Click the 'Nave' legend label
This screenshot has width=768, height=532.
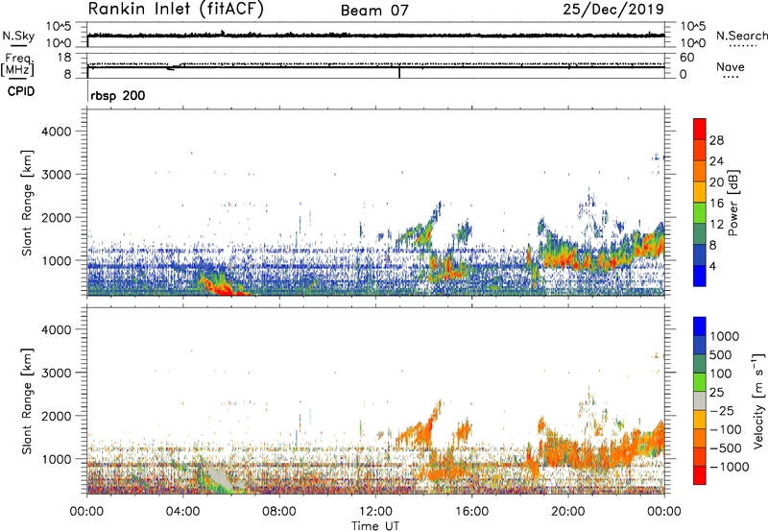pyautogui.click(x=730, y=67)
